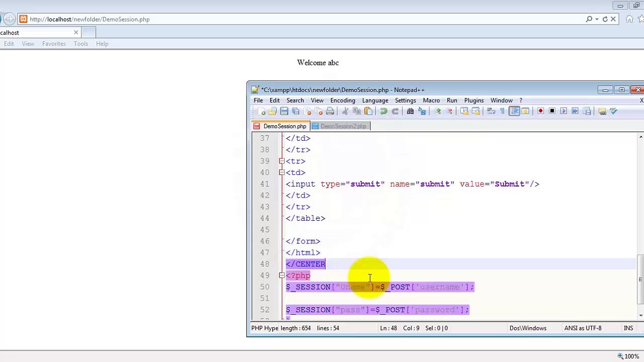Click the browser address bar URL
The image size is (644, 362).
(x=90, y=19)
